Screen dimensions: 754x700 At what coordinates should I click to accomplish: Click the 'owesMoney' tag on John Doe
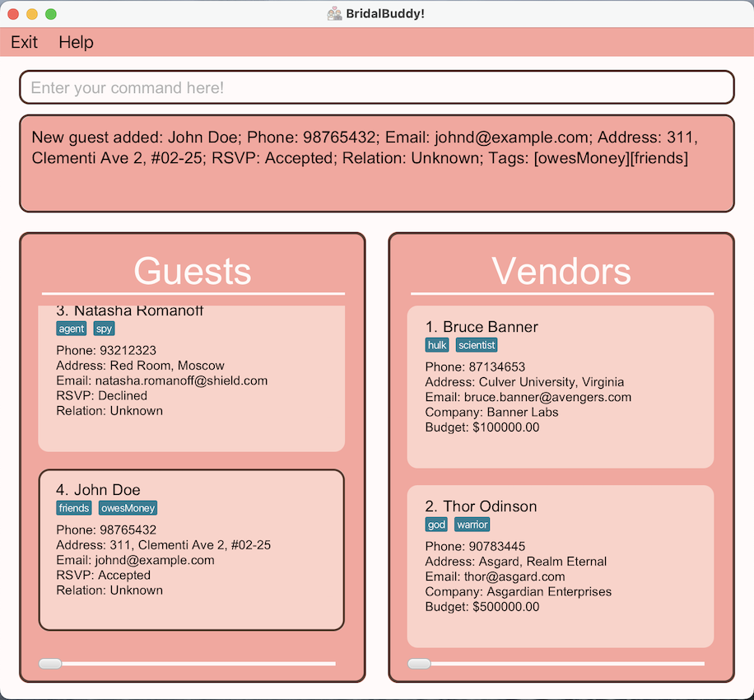pos(128,508)
